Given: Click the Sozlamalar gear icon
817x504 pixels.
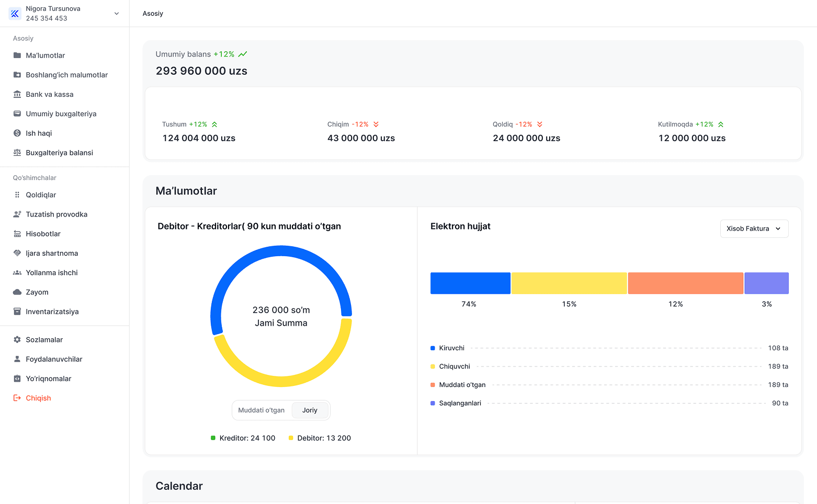Looking at the screenshot, I should click(17, 340).
